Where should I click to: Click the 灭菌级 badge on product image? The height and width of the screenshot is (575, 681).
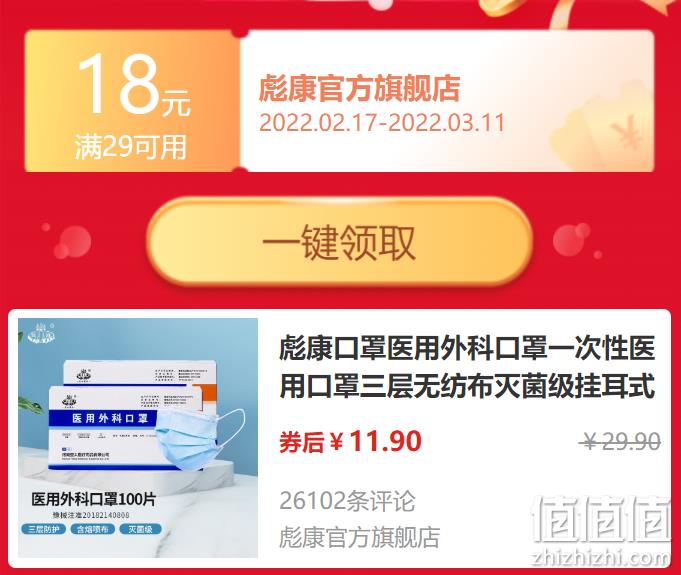pyautogui.click(x=140, y=529)
